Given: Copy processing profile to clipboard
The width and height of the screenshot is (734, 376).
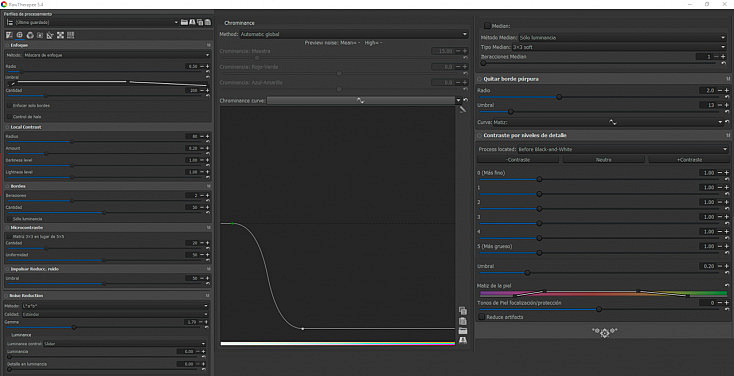Looking at the screenshot, I should click(200, 22).
